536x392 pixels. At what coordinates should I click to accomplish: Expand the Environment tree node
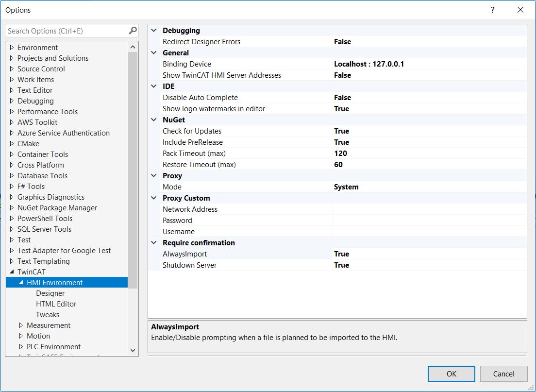click(12, 47)
